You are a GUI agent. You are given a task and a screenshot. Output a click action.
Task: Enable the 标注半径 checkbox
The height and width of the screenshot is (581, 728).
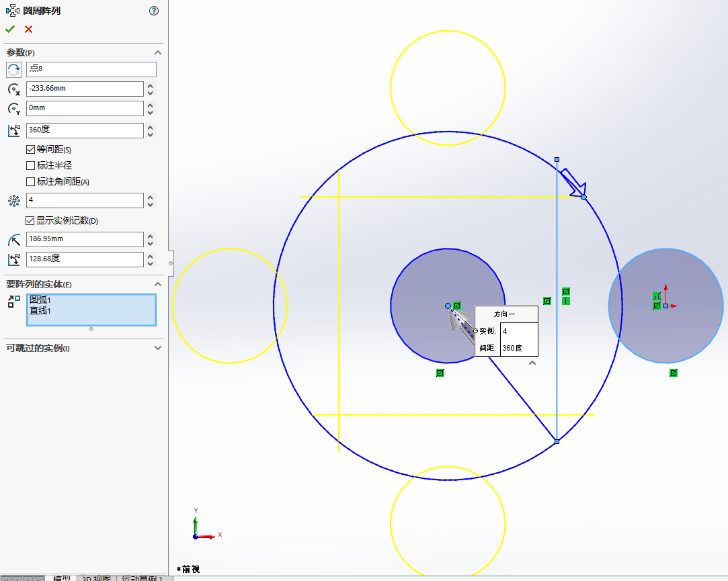(31, 166)
